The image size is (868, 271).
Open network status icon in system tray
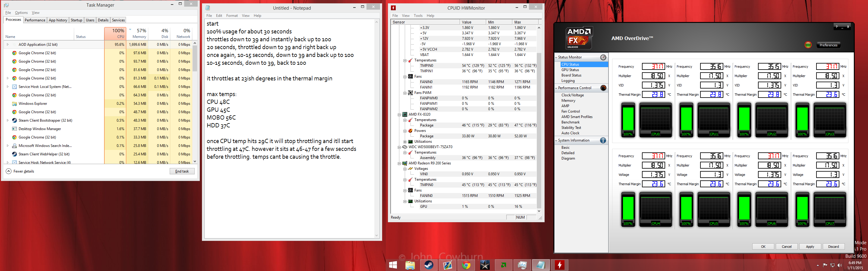pyautogui.click(x=832, y=265)
